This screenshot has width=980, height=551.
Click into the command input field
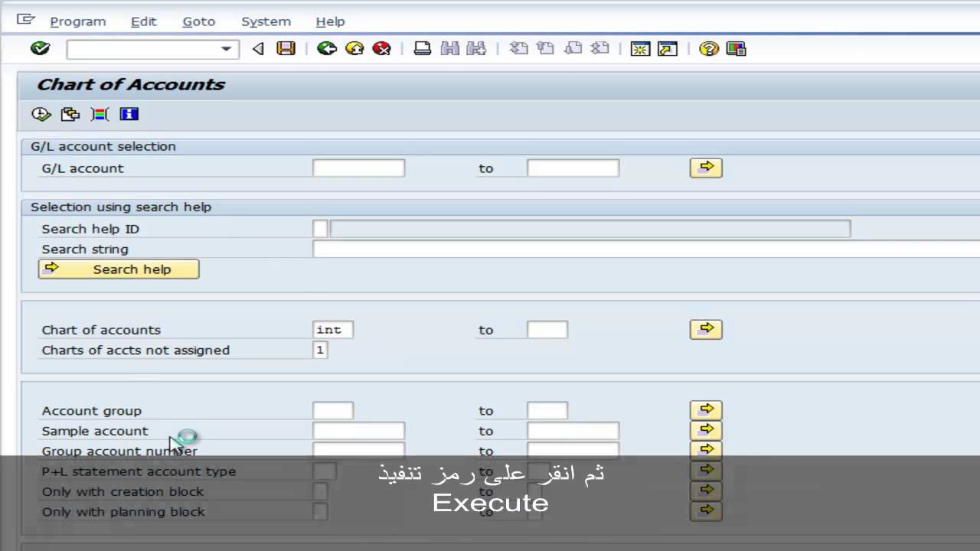142,49
